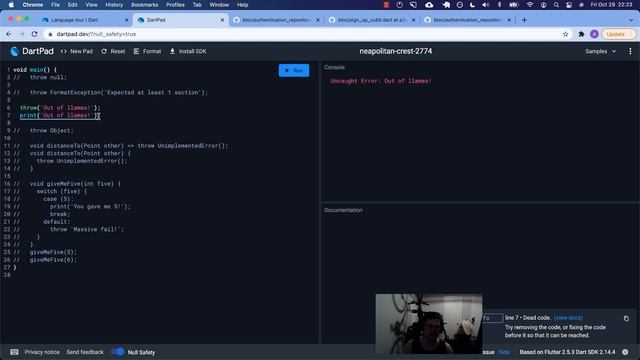The image size is (640, 360).
Task: Go back in Chrome history
Action: coord(9,34)
